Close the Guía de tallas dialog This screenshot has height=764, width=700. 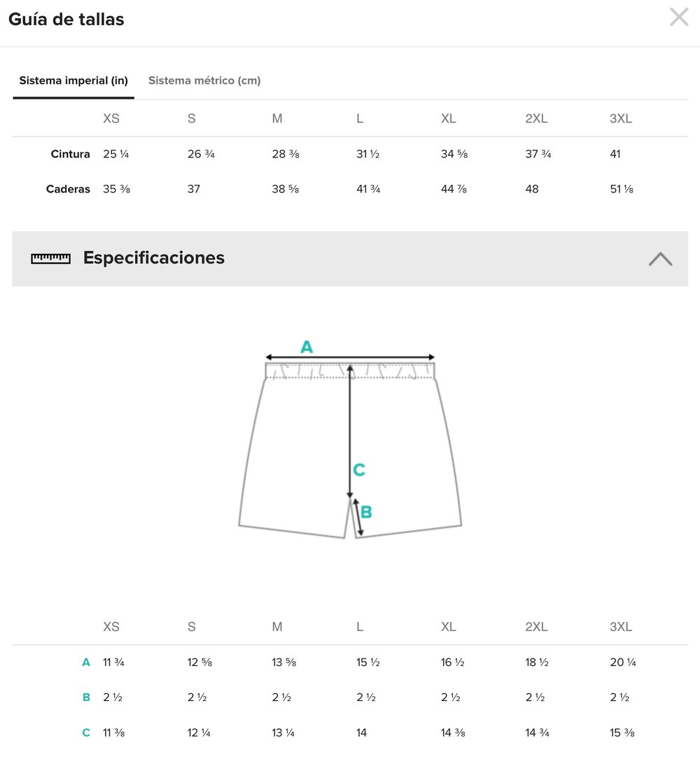coord(678,17)
